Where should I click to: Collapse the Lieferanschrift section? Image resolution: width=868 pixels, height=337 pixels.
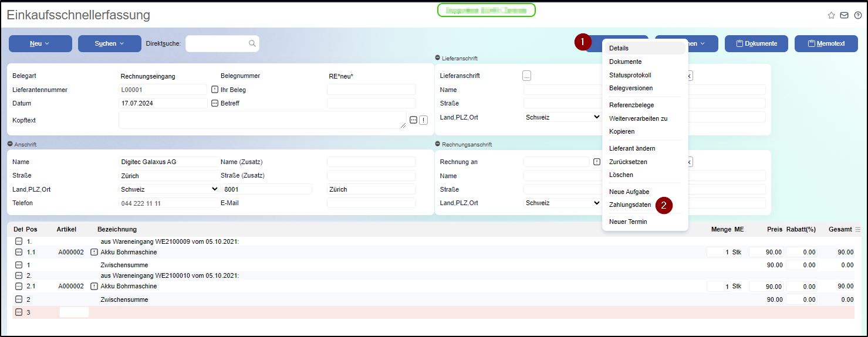pyautogui.click(x=438, y=58)
